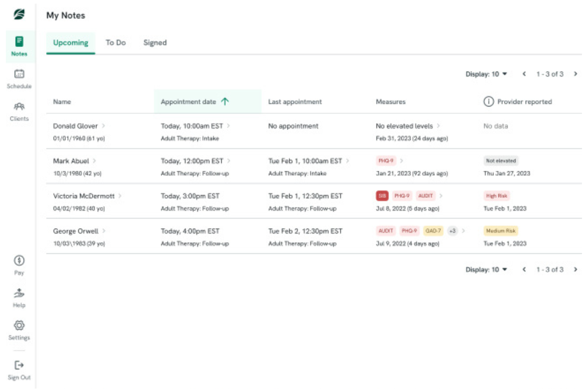Open Tue Feb 2, 12:30pm EST appointment

coord(305,231)
